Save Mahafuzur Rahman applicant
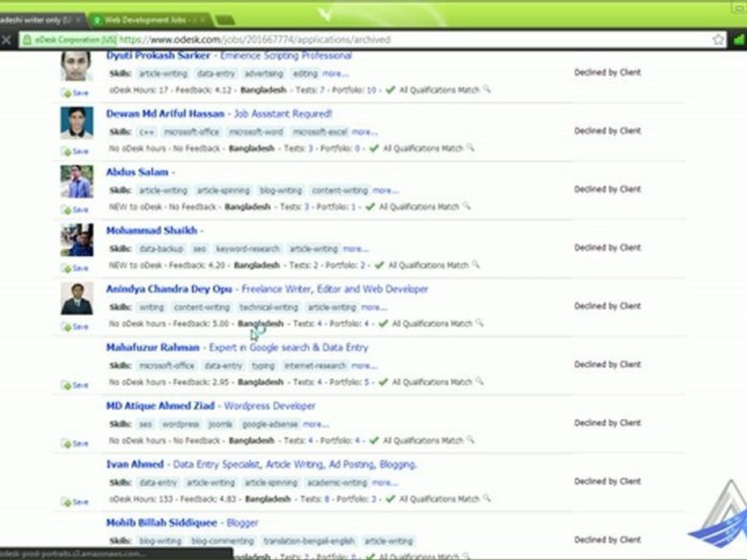Viewport: 747px width, 560px height. 75,385
